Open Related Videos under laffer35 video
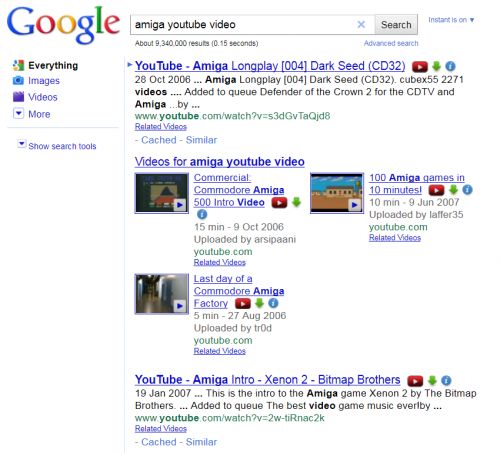 point(395,238)
